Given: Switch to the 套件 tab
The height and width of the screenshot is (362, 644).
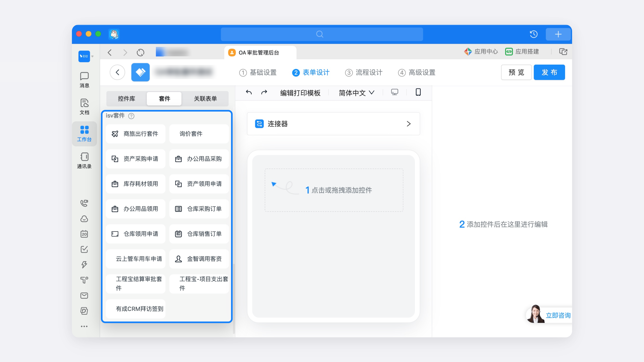Looking at the screenshot, I should [x=164, y=98].
